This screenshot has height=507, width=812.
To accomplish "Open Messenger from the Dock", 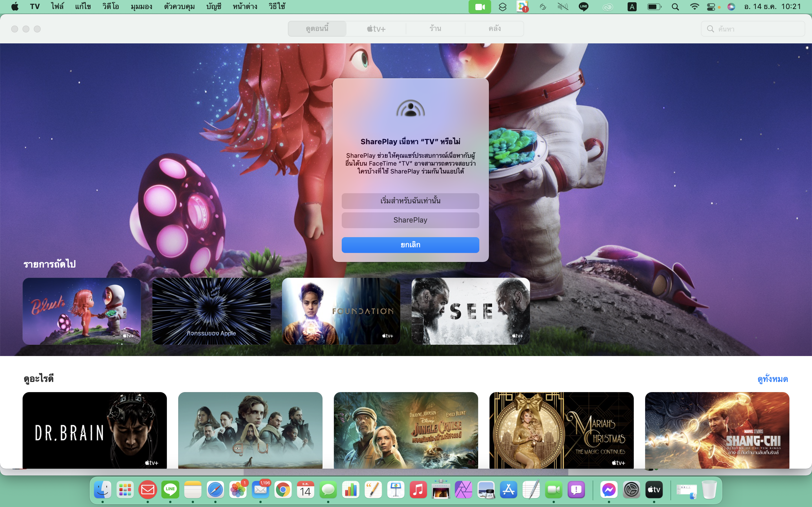I will (609, 490).
